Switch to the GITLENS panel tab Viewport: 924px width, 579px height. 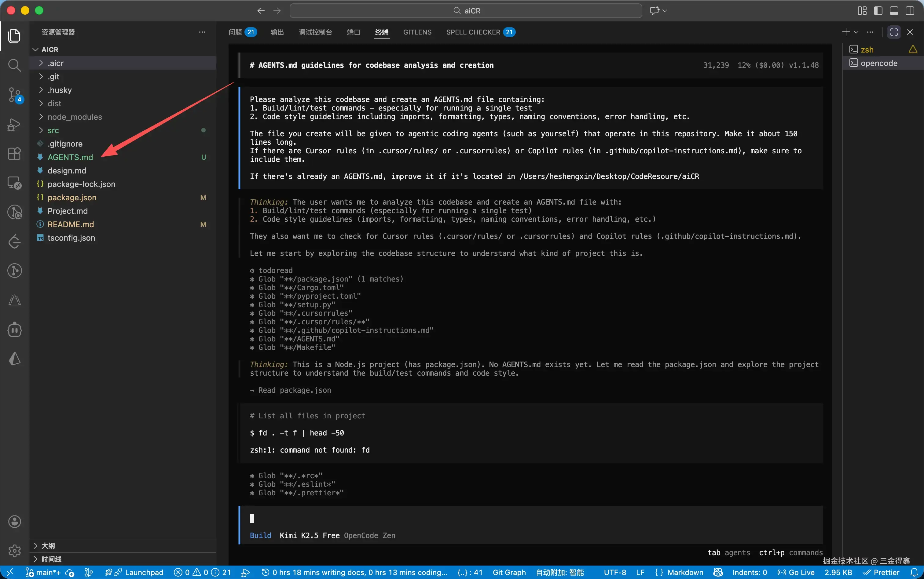click(x=417, y=32)
